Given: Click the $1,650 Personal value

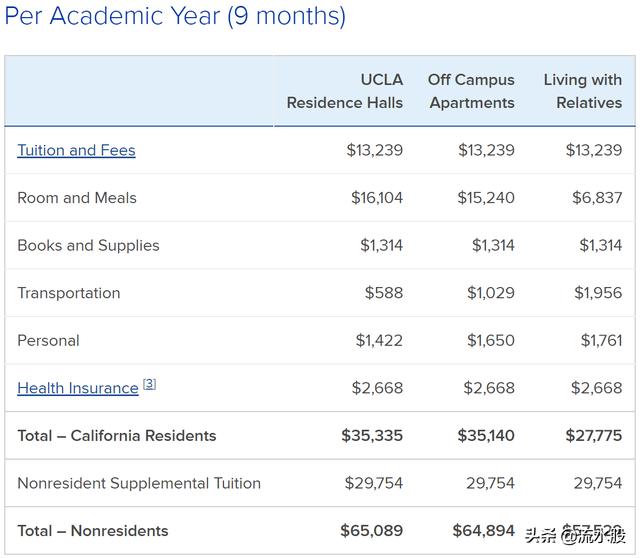Looking at the screenshot, I should click(491, 340).
